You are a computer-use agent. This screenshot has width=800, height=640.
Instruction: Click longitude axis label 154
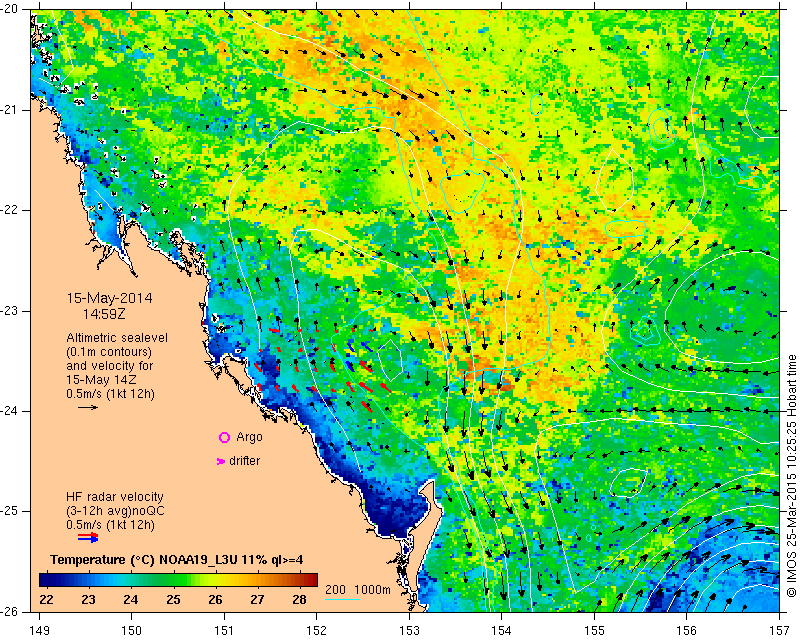(502, 631)
